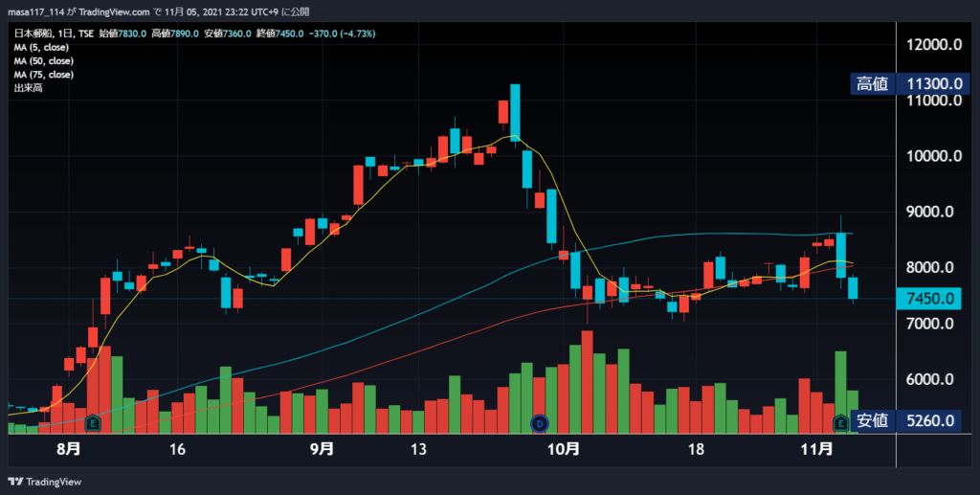
Task: Click the 9月 date axis label
Action: (322, 449)
